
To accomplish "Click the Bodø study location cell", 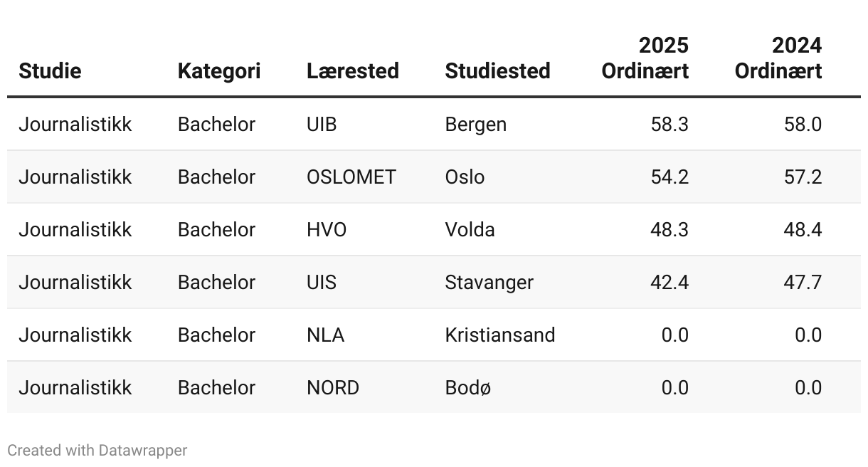I will 467,387.
